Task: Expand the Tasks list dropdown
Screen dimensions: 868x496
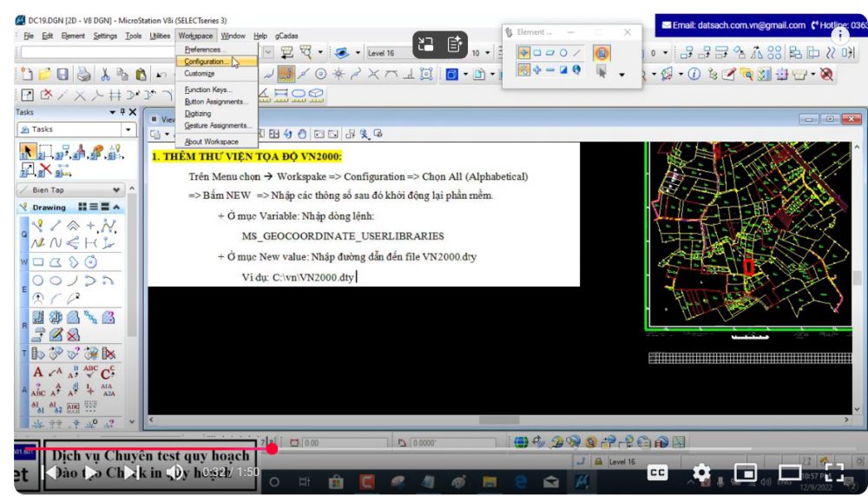Action: coord(130,129)
